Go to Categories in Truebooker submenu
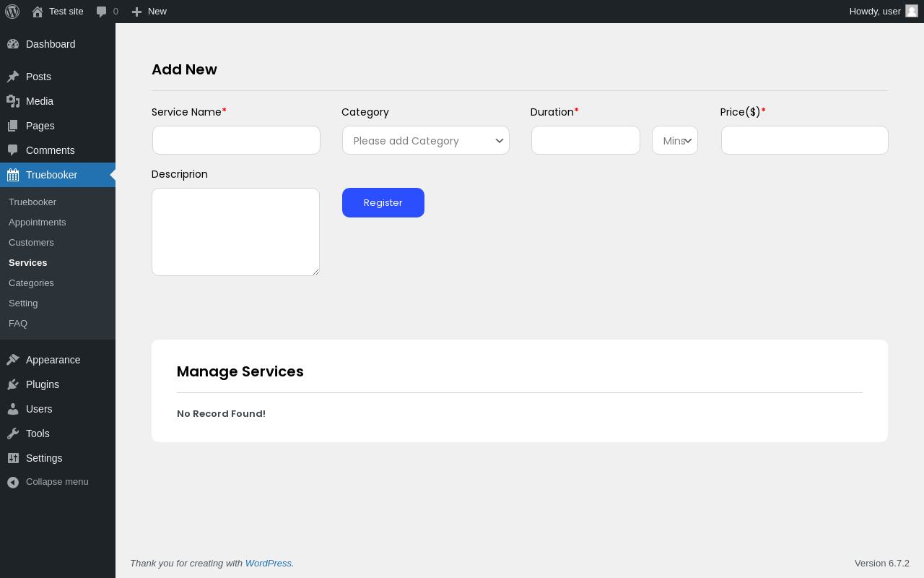The width and height of the screenshot is (924, 578). [x=31, y=283]
